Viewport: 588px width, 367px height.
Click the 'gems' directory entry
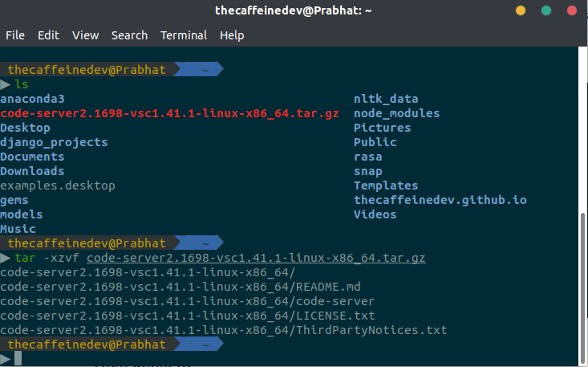click(x=14, y=201)
